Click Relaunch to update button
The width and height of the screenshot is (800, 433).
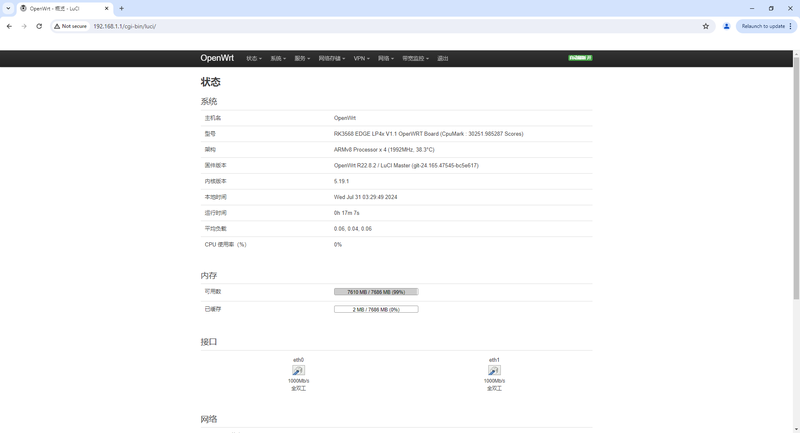(763, 26)
